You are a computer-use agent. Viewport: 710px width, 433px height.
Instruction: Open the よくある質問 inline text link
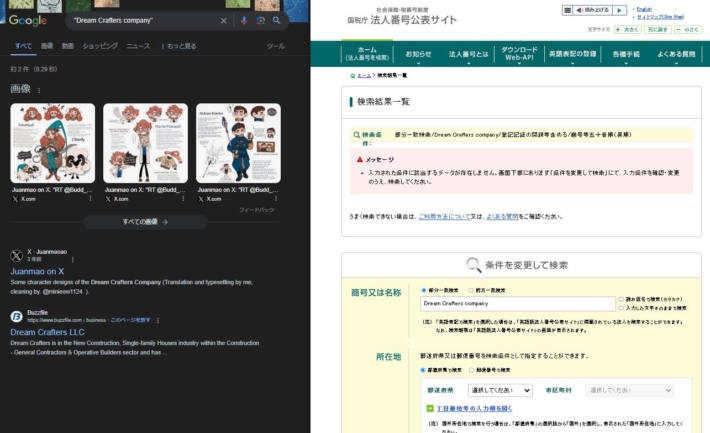point(502,217)
